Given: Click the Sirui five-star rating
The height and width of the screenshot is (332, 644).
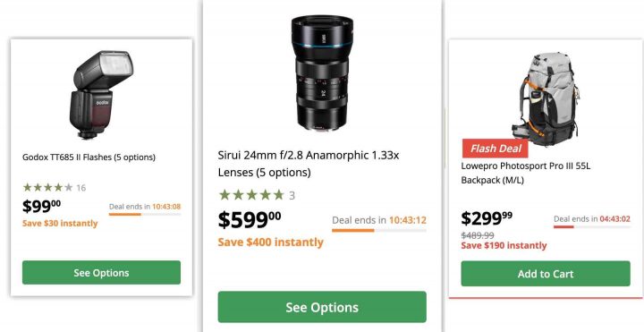Looking at the screenshot, I should click(x=251, y=195).
